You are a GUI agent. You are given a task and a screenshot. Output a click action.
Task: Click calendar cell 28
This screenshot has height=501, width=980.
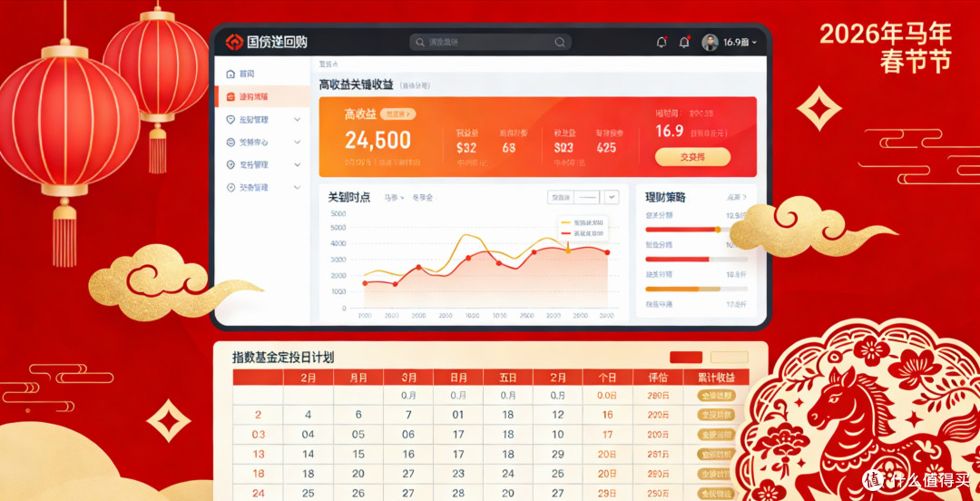tap(458, 494)
